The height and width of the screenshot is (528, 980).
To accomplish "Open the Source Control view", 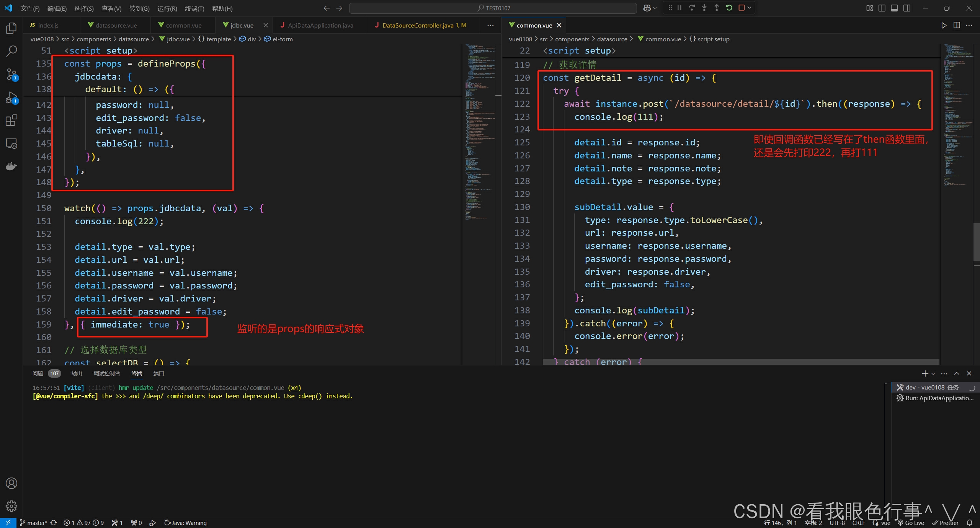I will [11, 74].
